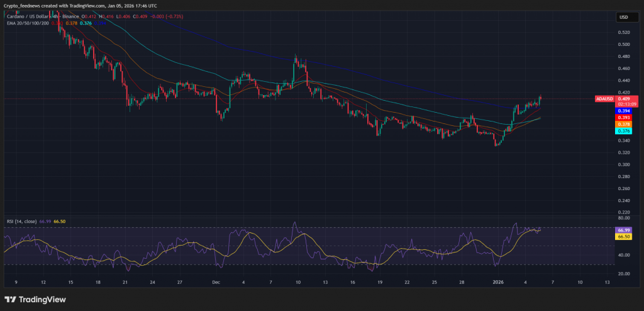The image size is (644, 311).
Task: Click the 24 date label on time axis
Action: 152,282
